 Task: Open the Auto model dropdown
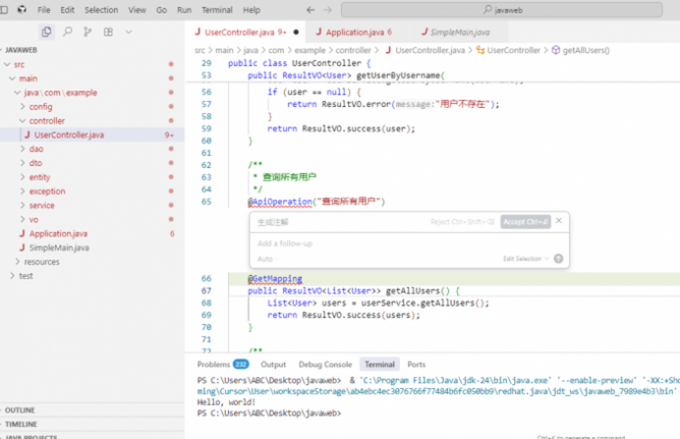pos(267,258)
